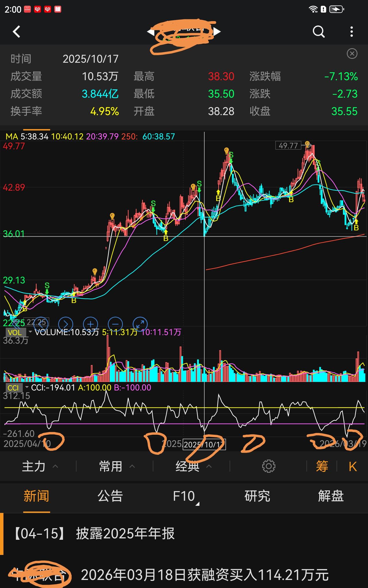
Task: Tap the crosshair date label 2025/10/17
Action: point(204,444)
